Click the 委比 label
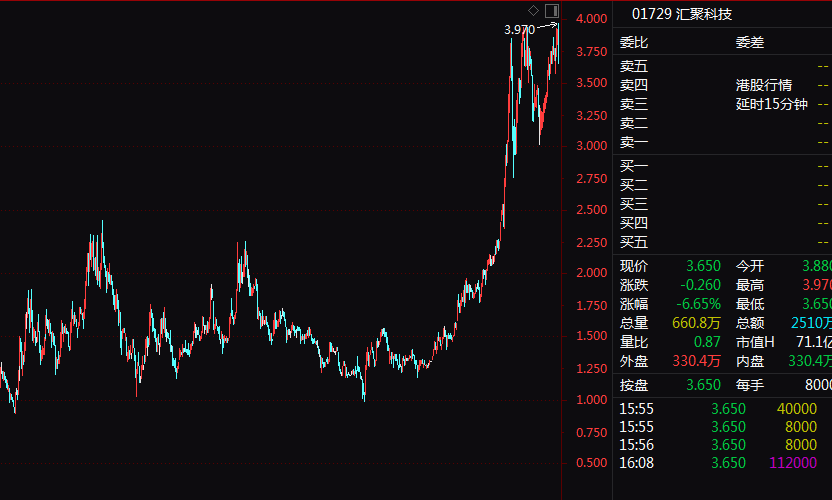Image resolution: width=832 pixels, height=500 pixels. tap(634, 42)
